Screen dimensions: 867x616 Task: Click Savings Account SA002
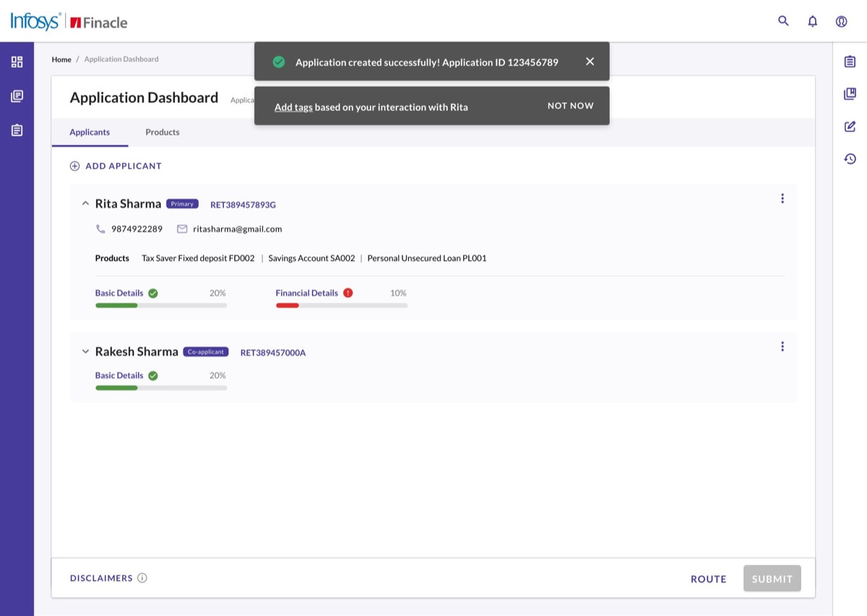coord(312,258)
